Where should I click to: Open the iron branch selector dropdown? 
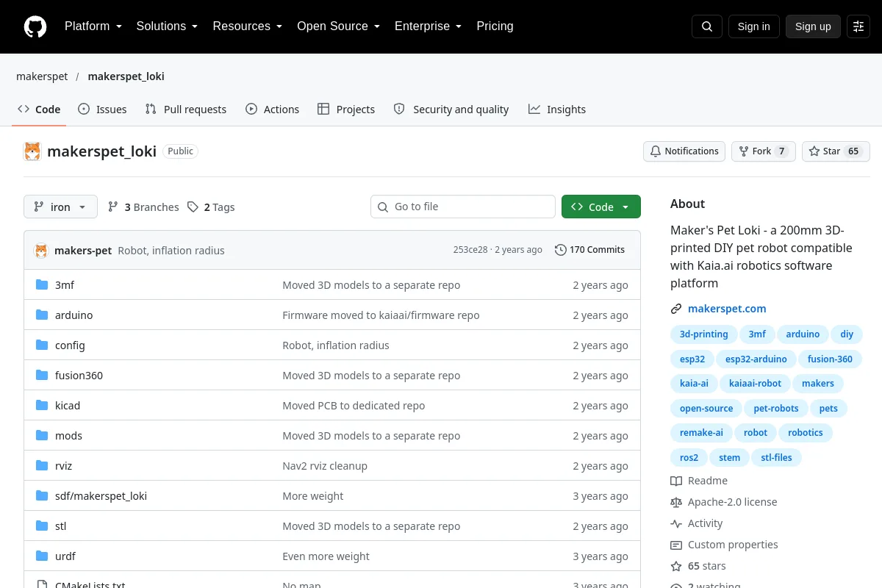60,207
